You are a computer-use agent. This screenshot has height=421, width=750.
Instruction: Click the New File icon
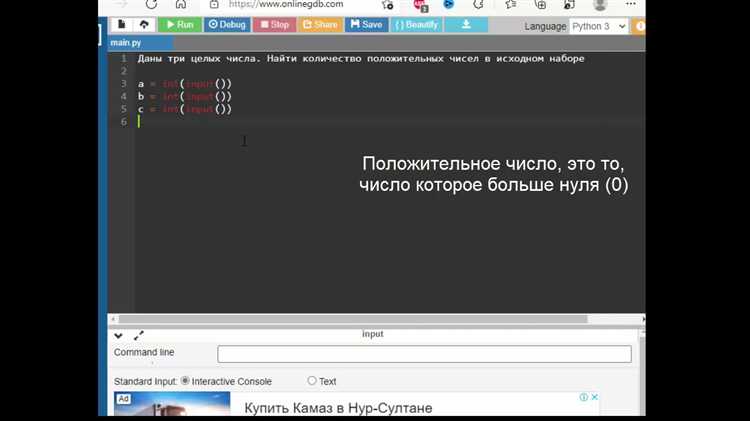point(121,24)
